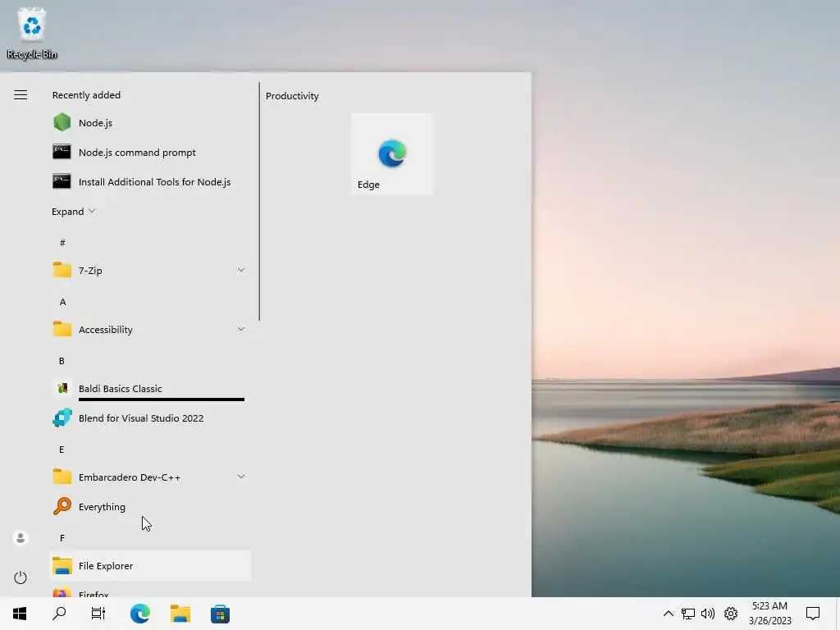Open the volume speaker tray icon
The image size is (840, 630).
[x=708, y=614]
